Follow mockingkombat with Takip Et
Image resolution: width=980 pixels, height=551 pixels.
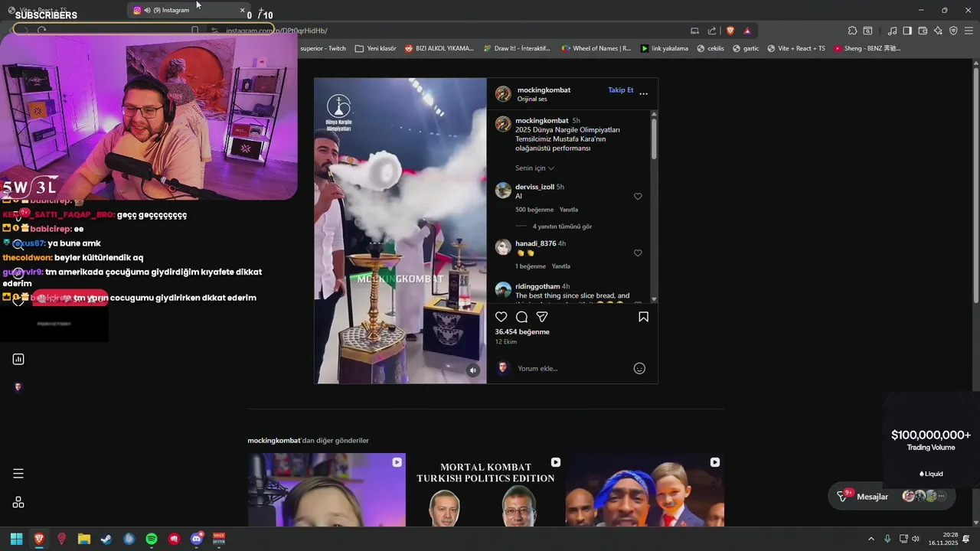[621, 90]
